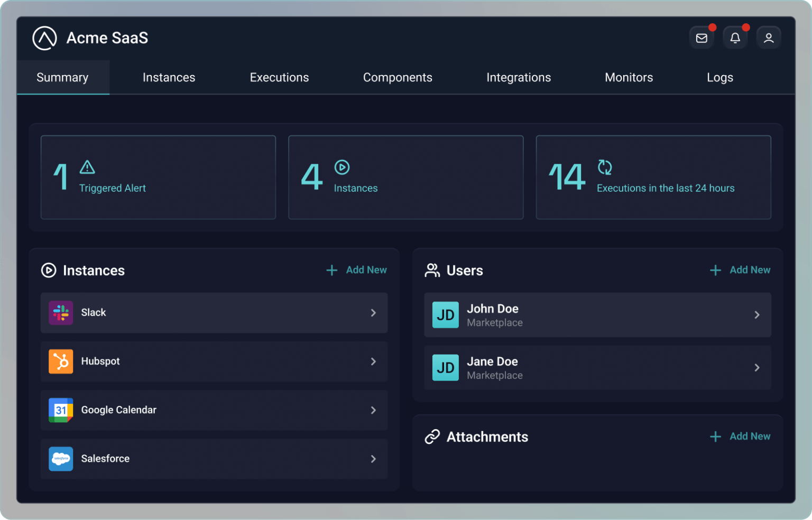This screenshot has height=520, width=812.
Task: Click the Users panel people icon
Action: 432,271
